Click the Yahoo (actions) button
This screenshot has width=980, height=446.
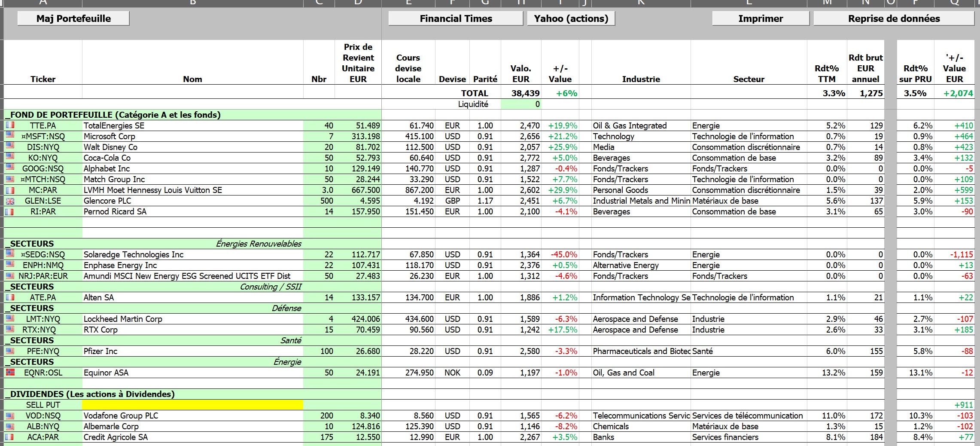[x=571, y=18]
